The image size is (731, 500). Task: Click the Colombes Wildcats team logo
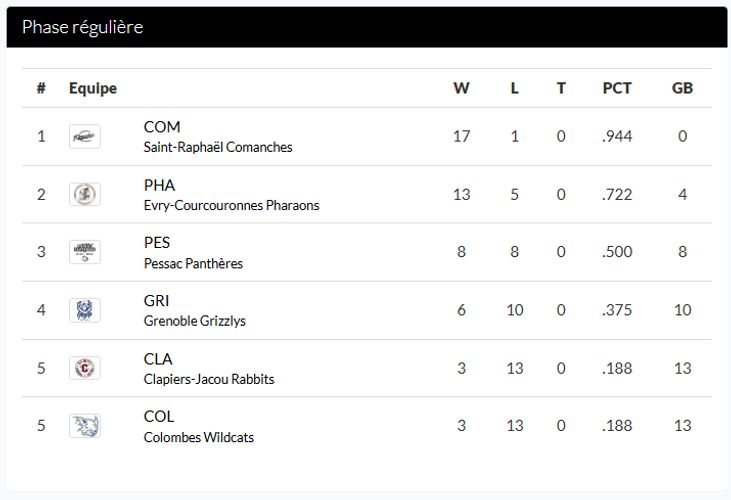84,426
